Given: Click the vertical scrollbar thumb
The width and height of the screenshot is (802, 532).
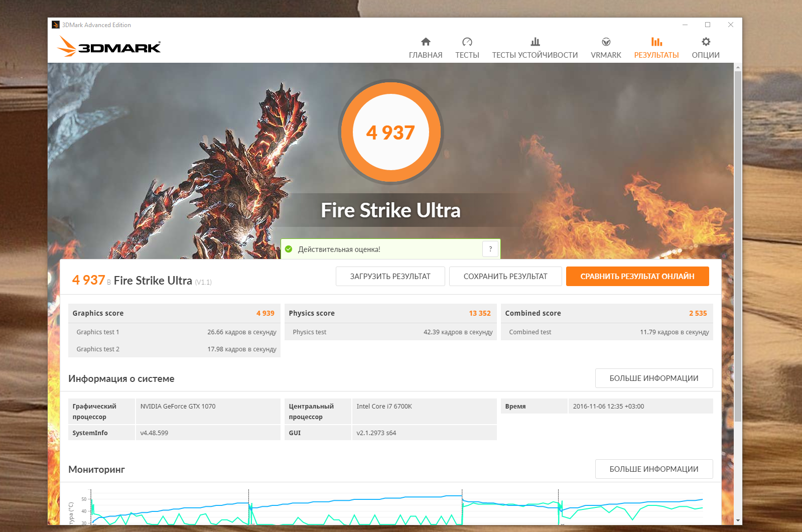Looking at the screenshot, I should [738, 246].
